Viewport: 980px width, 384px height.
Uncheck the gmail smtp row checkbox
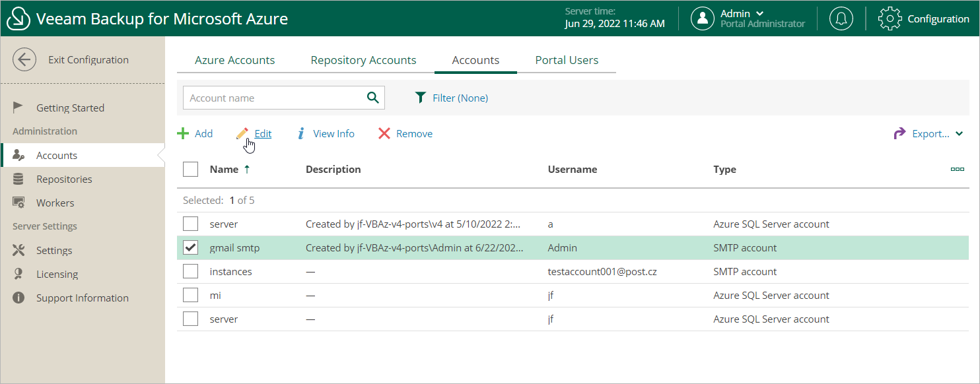click(x=191, y=247)
